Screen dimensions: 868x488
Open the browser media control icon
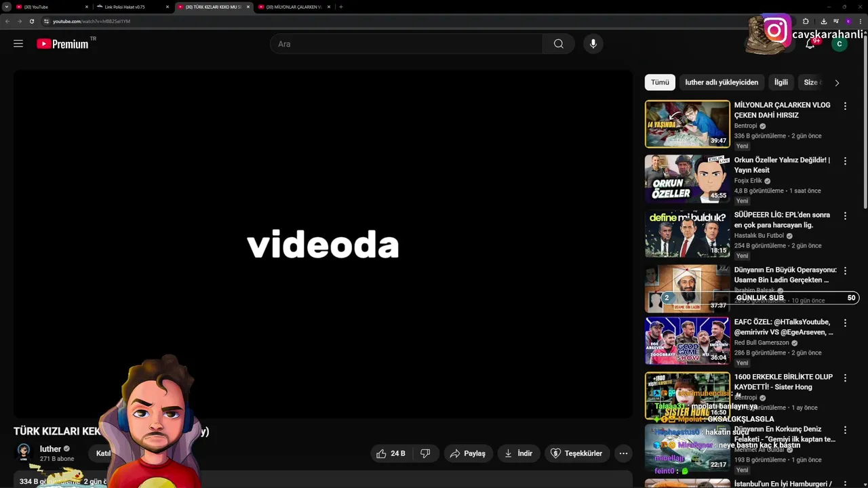(836, 21)
